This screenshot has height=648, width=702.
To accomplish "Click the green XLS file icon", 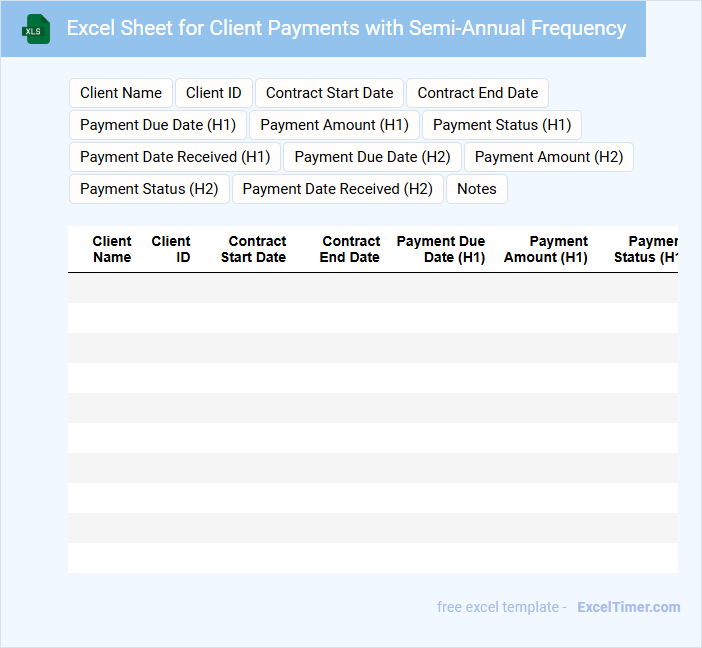I will pos(36,29).
